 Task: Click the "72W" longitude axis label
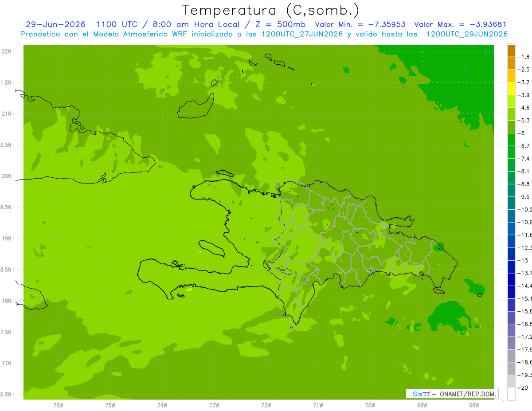coord(266,405)
